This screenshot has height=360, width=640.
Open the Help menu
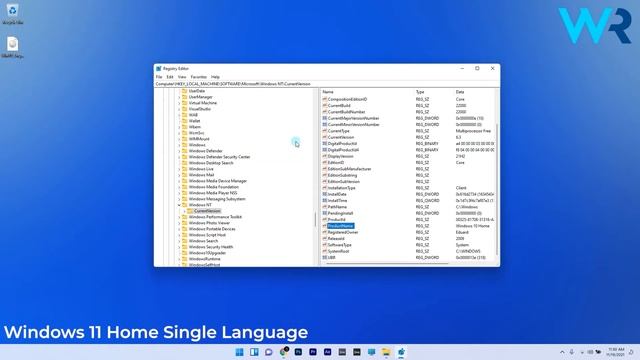click(x=215, y=77)
